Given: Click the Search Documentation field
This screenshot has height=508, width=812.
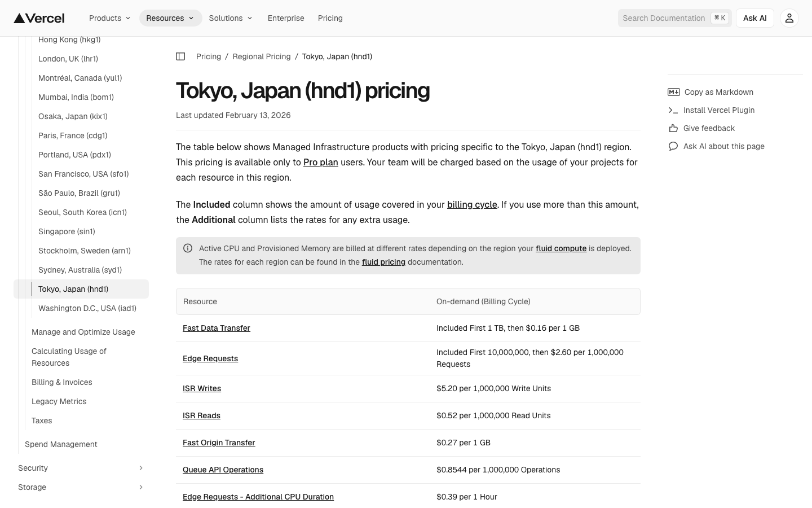Looking at the screenshot, I should [x=675, y=18].
